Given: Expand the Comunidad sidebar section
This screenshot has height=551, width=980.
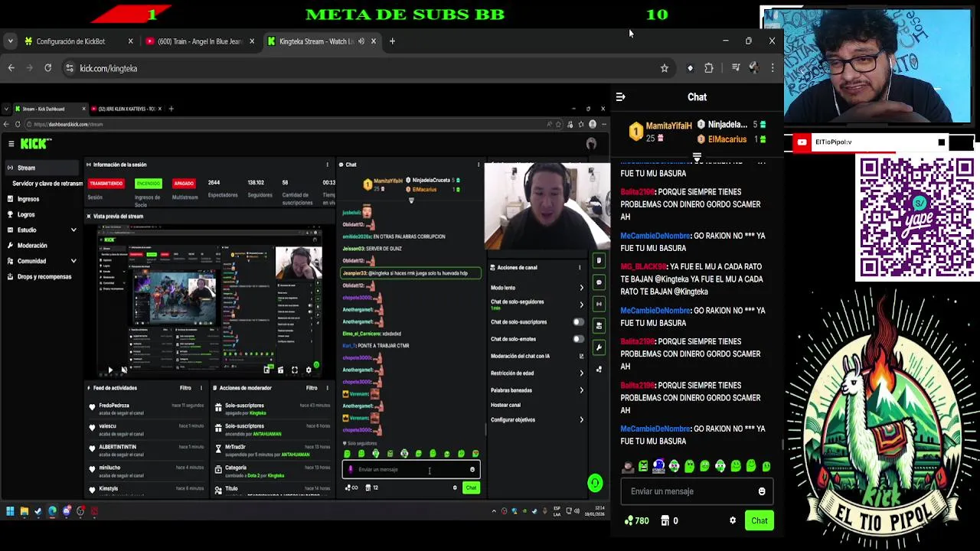Looking at the screenshot, I should [x=73, y=261].
